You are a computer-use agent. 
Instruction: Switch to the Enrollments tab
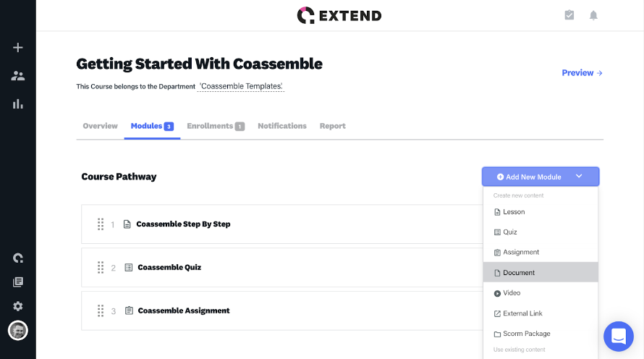[215, 126]
